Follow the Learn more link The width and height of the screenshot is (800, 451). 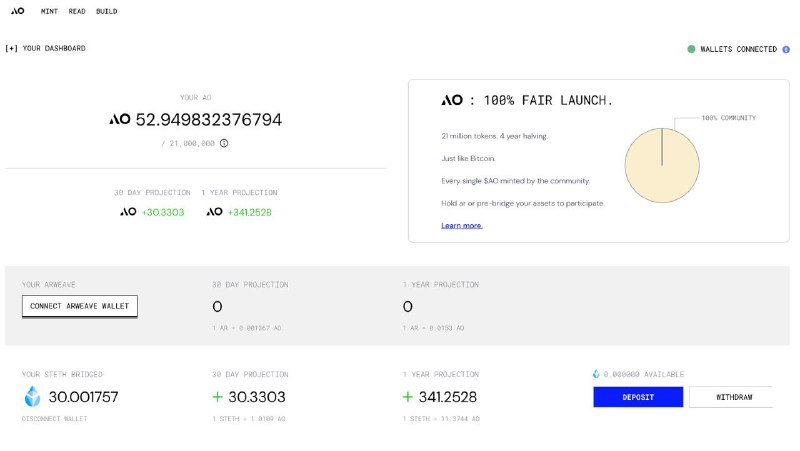coord(462,226)
